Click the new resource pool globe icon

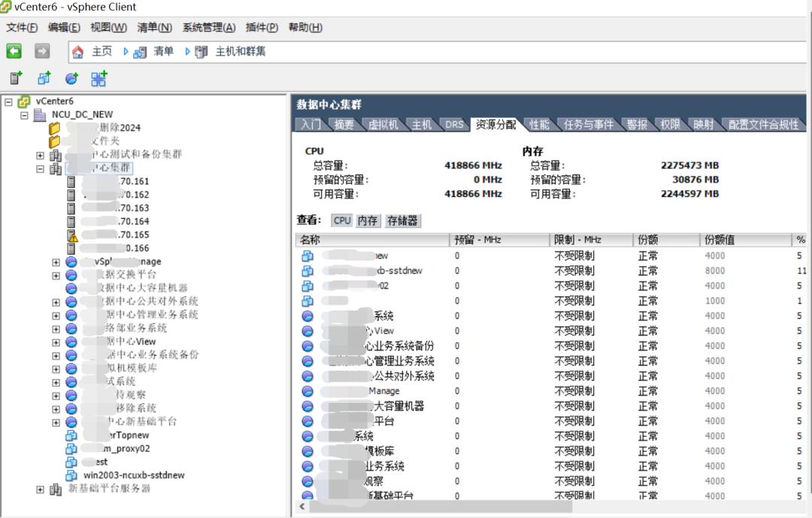70,78
